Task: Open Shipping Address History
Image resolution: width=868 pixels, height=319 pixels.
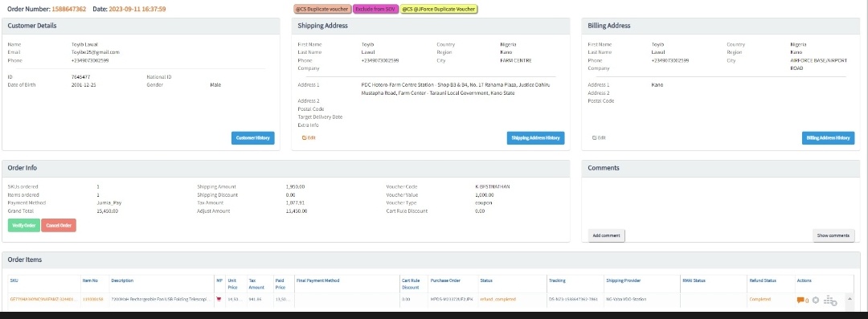Action: [x=535, y=138]
